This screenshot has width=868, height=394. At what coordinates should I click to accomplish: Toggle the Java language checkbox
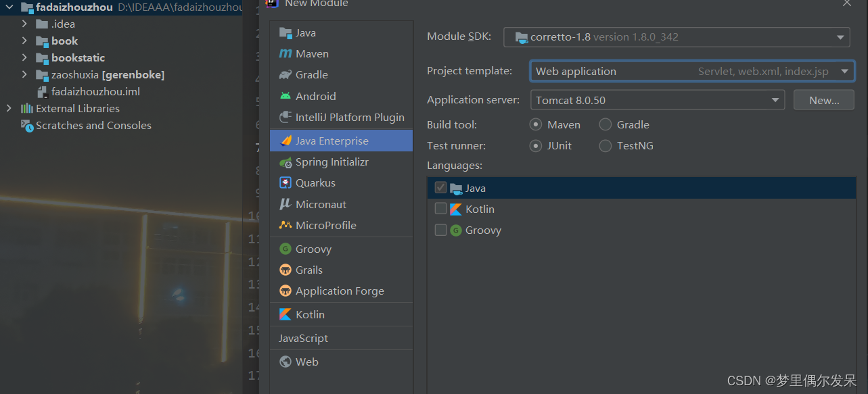point(440,188)
